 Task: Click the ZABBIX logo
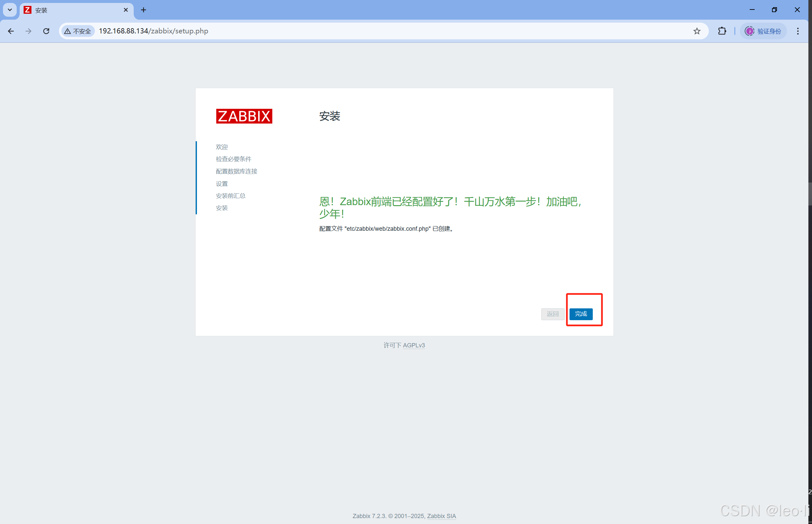pyautogui.click(x=244, y=116)
